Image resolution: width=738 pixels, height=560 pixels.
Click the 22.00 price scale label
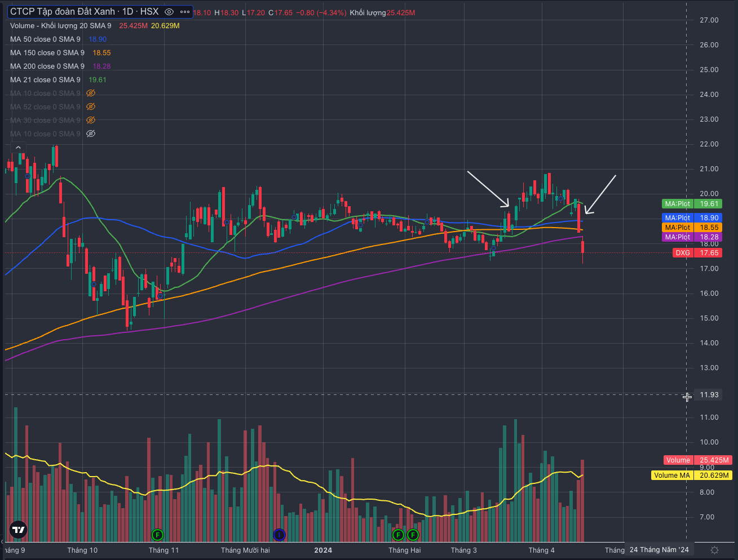[x=709, y=144]
